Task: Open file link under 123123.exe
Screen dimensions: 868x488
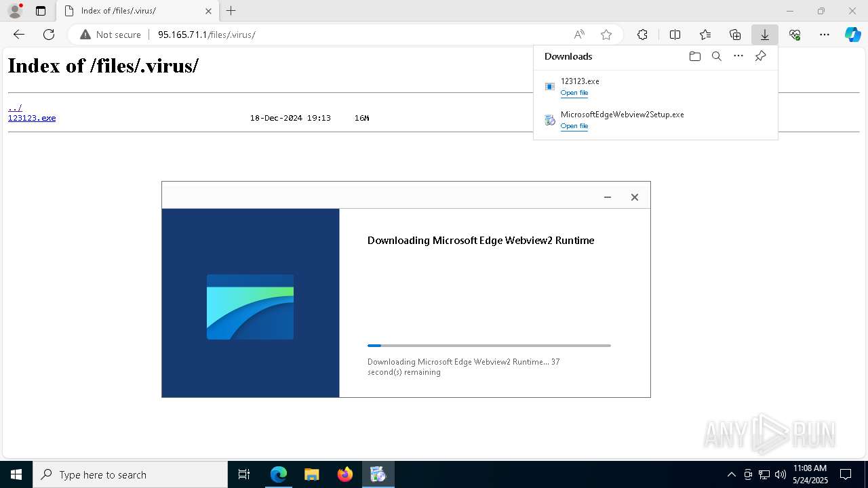Action: click(574, 93)
